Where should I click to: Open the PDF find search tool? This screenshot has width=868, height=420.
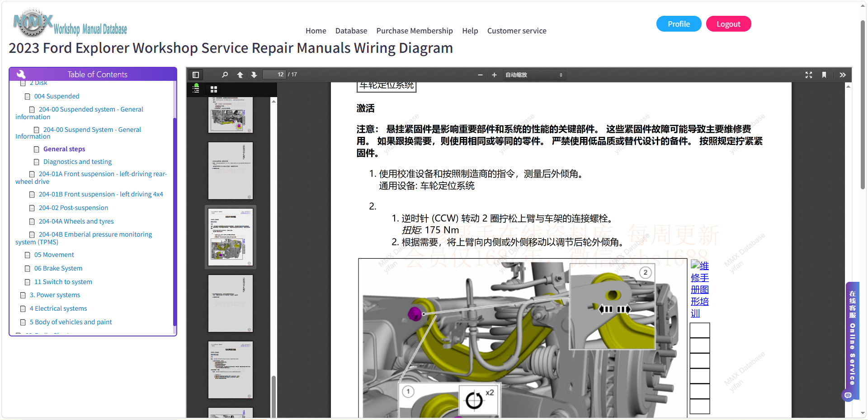(x=225, y=75)
